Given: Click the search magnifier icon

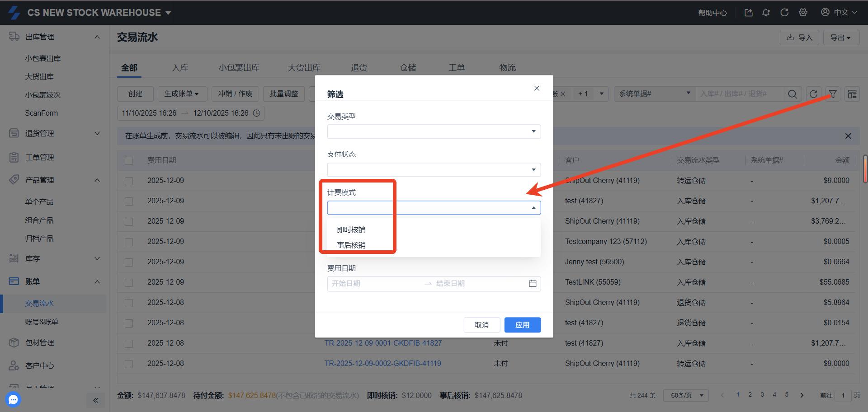Looking at the screenshot, I should 792,94.
